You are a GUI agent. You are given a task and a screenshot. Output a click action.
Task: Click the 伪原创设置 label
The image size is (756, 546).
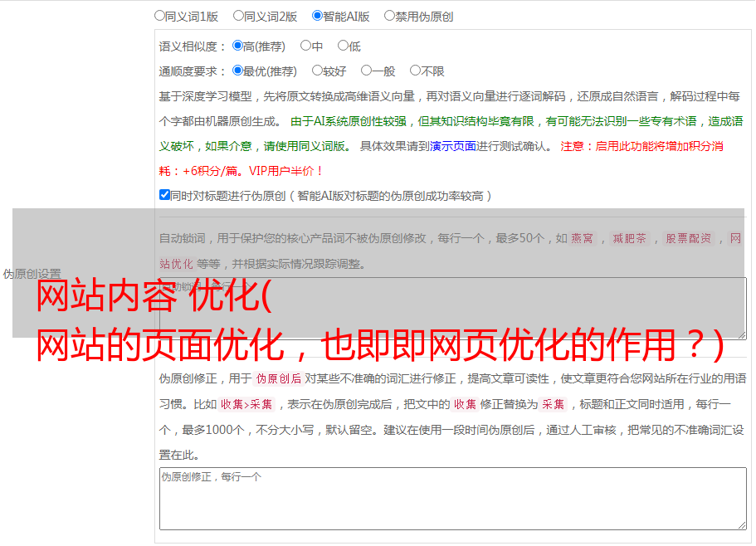coord(32,274)
